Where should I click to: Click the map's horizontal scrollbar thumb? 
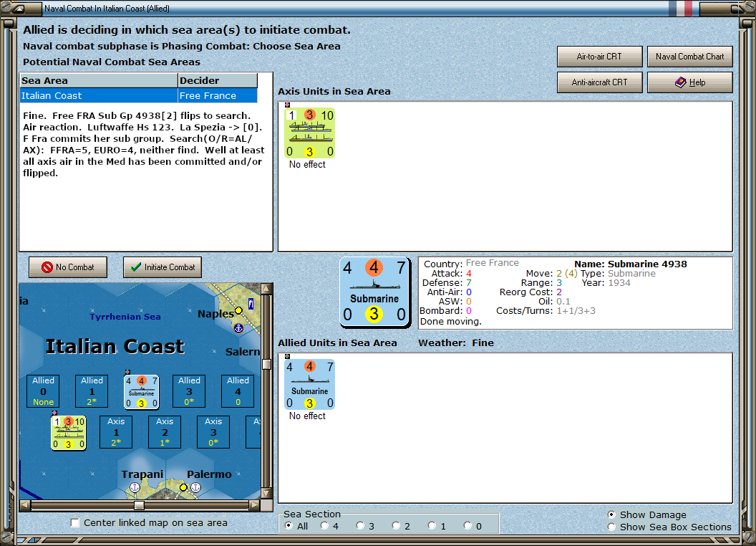click(140, 505)
